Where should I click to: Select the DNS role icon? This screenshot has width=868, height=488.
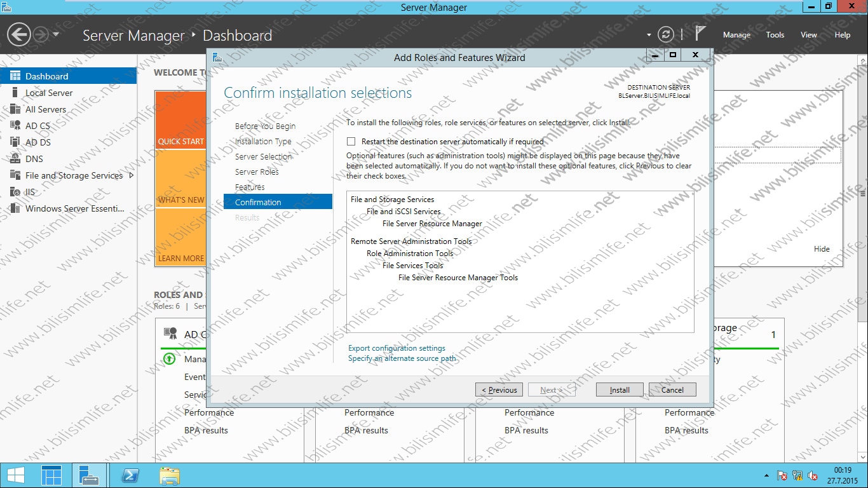pos(15,159)
